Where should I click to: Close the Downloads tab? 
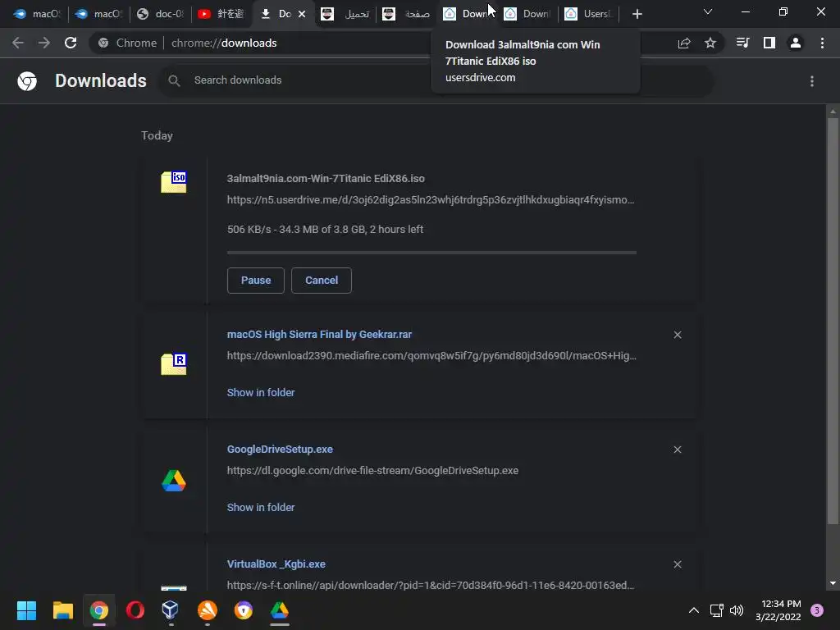[x=302, y=14]
